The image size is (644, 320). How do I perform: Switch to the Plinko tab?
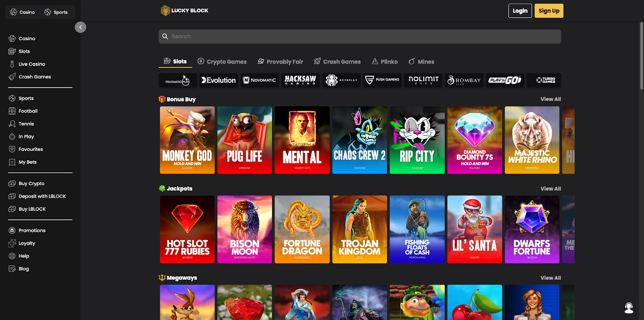385,62
